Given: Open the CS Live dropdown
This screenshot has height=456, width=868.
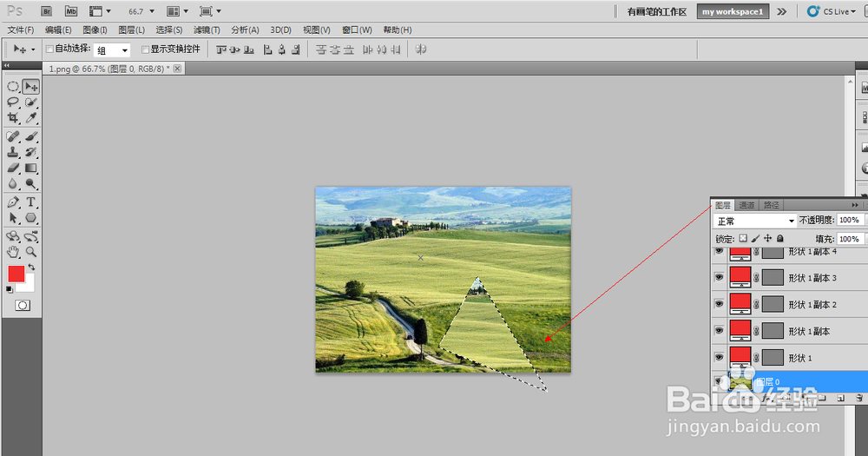Looking at the screenshot, I should 832,11.
